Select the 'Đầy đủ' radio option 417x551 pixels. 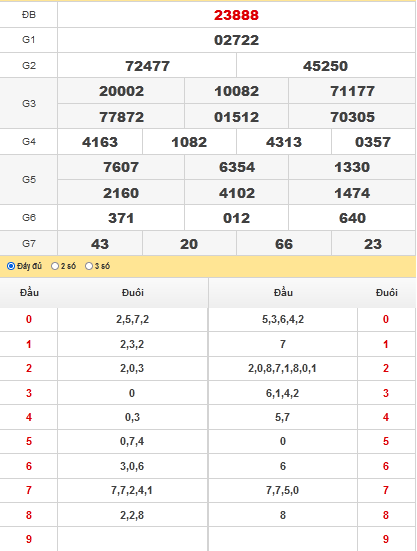coord(11,266)
